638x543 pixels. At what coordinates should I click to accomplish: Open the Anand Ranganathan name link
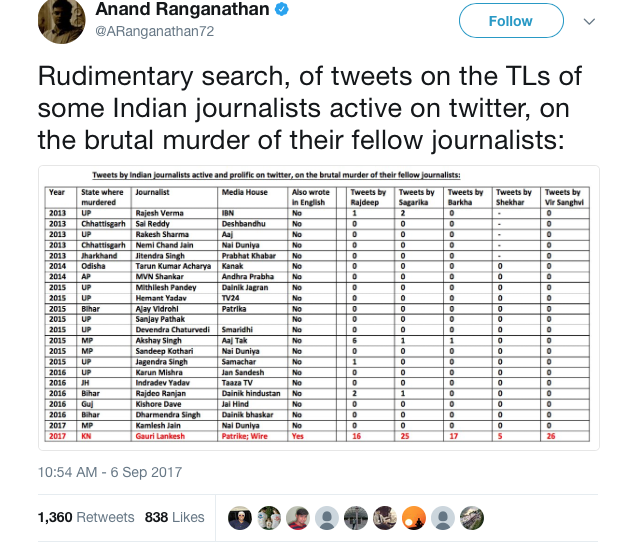[x=184, y=10]
